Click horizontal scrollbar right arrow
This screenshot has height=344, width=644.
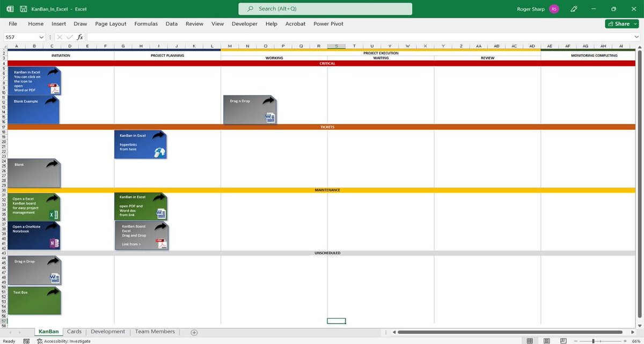coord(633,332)
